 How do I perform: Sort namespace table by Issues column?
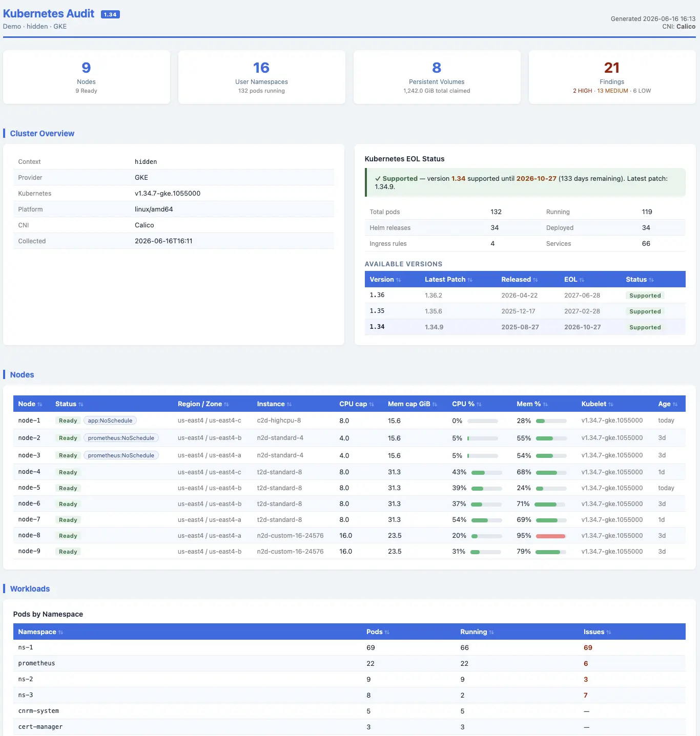pos(597,632)
